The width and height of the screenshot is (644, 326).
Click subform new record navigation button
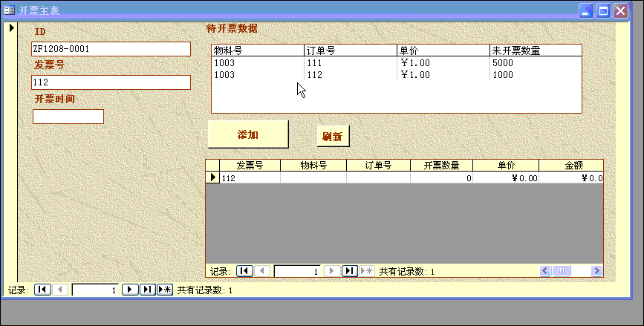(367, 271)
